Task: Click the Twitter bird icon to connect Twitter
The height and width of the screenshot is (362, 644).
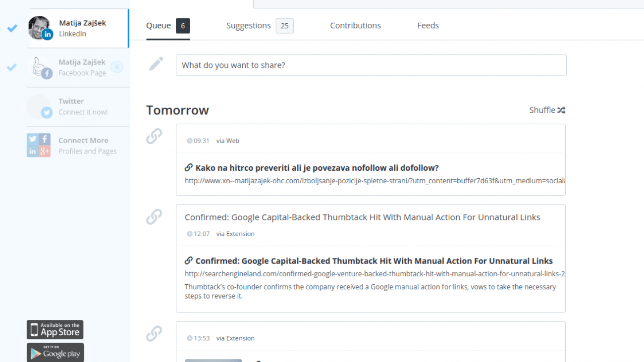Action: [x=46, y=112]
